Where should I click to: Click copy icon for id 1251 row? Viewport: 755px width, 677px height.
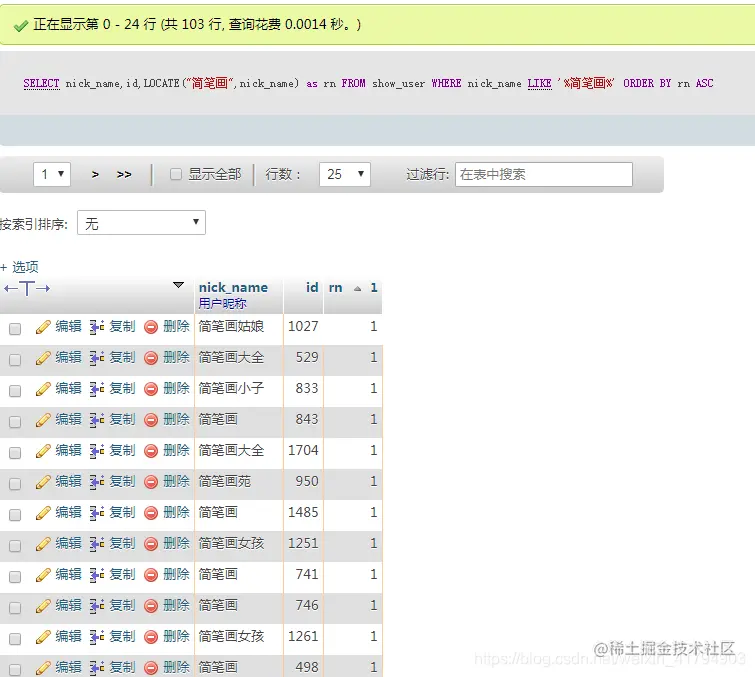(97, 544)
